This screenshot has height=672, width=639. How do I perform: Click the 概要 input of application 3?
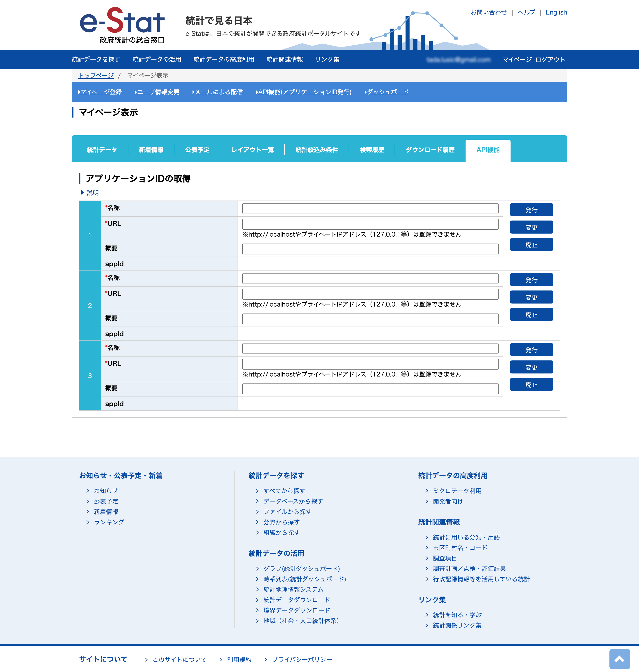coord(370,388)
